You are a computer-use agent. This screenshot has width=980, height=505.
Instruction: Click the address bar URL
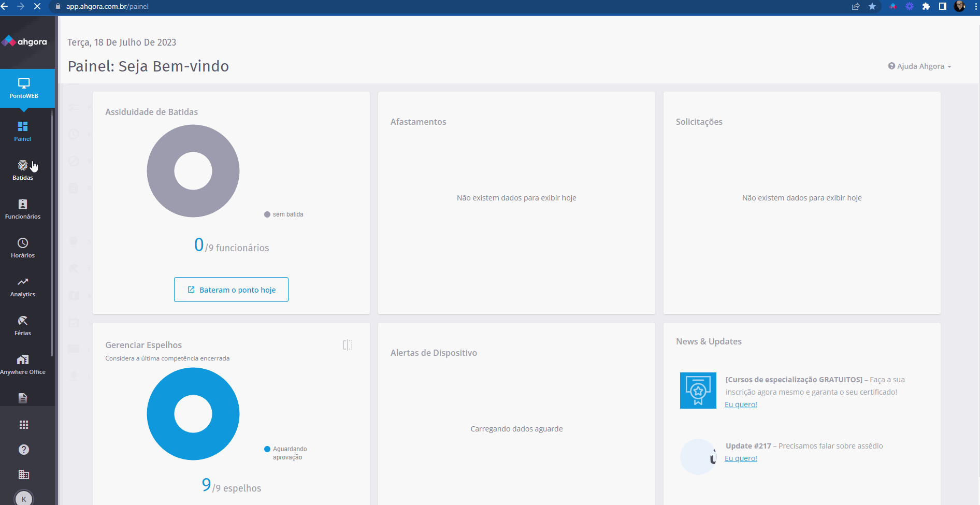point(107,6)
